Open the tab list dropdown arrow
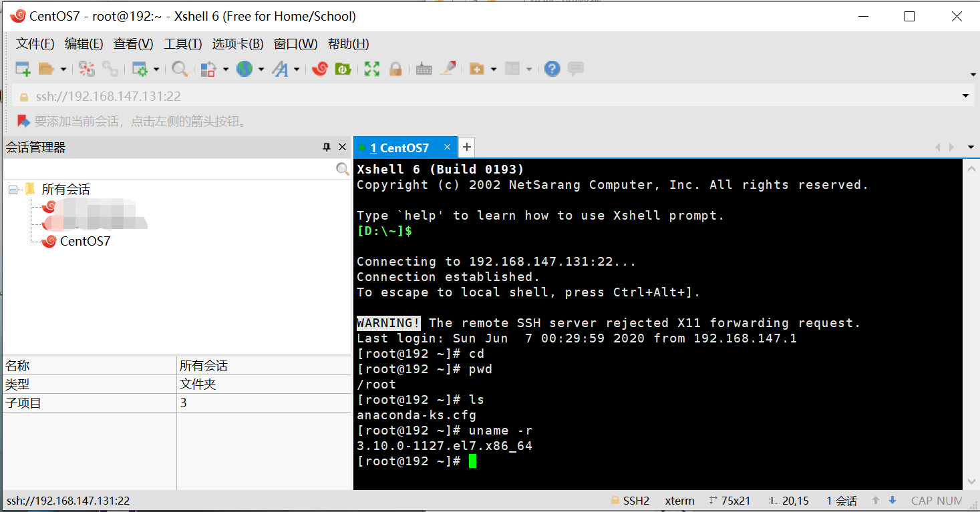The image size is (980, 512). 971,147
